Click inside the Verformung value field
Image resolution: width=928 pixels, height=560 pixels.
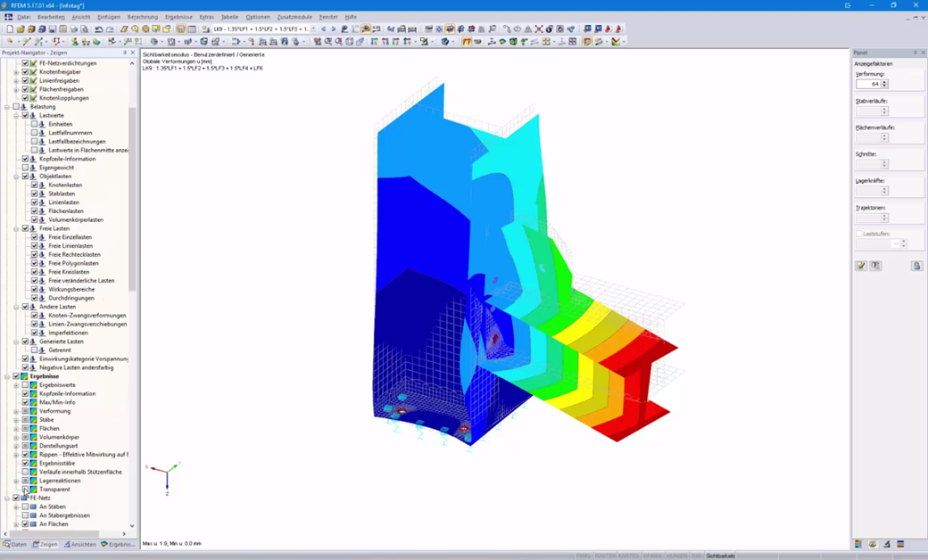coord(870,84)
